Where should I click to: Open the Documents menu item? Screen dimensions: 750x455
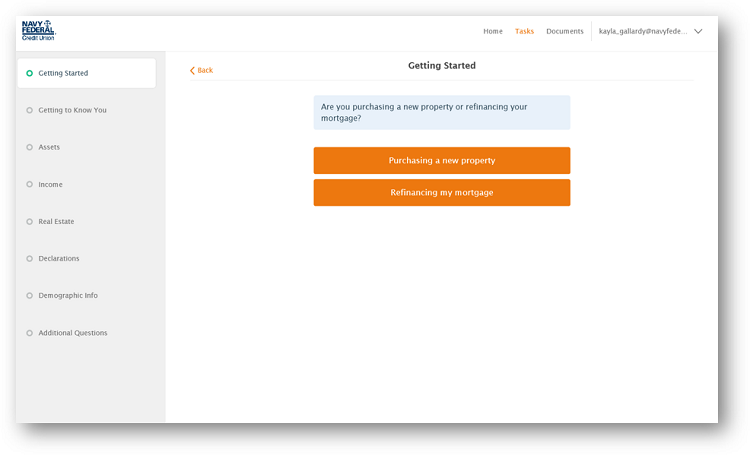click(x=565, y=31)
